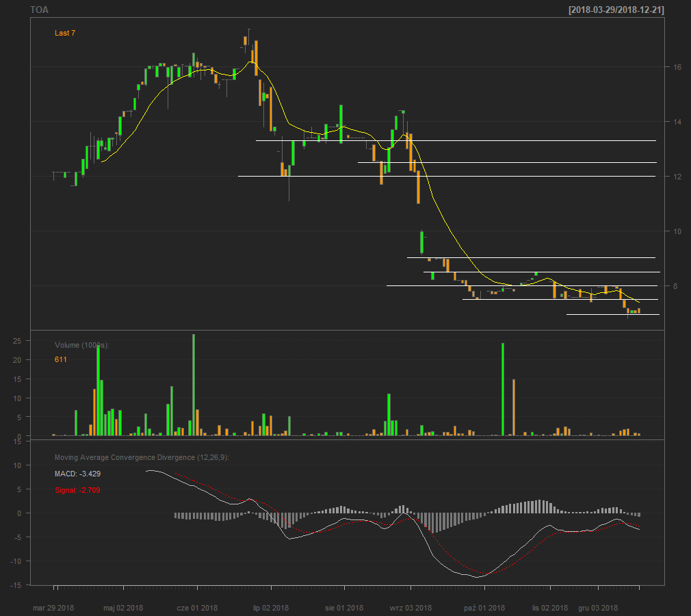The height and width of the screenshot is (616, 691).
Task: Click the 'Last 7' price label
Action: pyautogui.click(x=65, y=33)
